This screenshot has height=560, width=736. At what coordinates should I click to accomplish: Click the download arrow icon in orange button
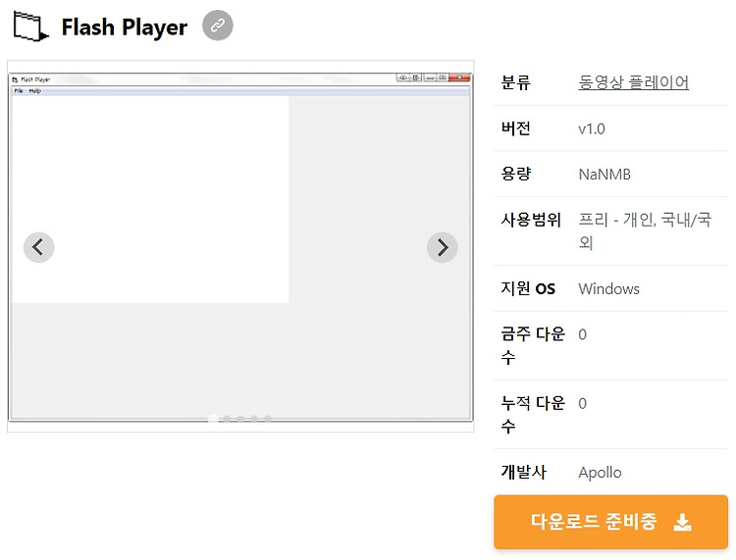pos(682,522)
